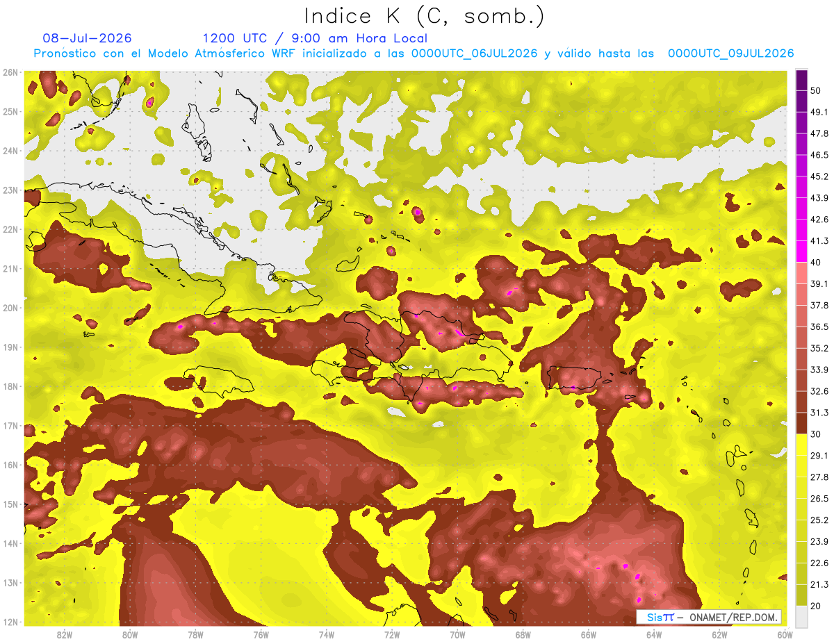Click the 76W longitude label
This screenshot has width=834, height=644.
(261, 635)
